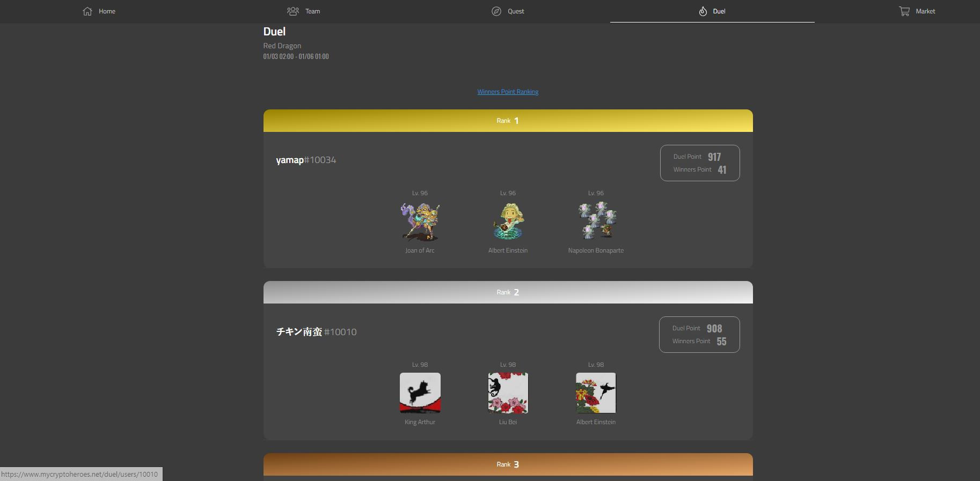The image size is (980, 481).
Task: Select yamap's Joan of Arc hero sprite
Action: point(420,221)
